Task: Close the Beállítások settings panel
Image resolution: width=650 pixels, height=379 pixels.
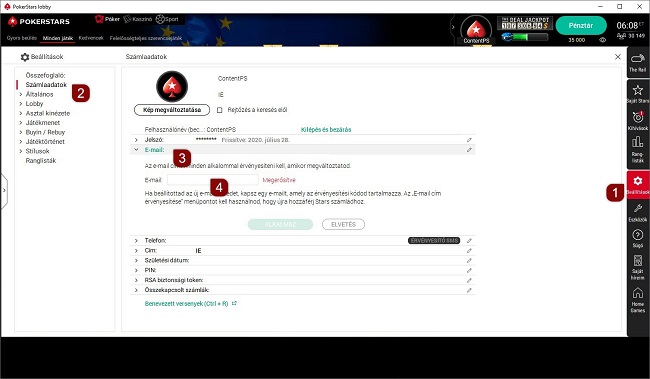Action: [618, 57]
